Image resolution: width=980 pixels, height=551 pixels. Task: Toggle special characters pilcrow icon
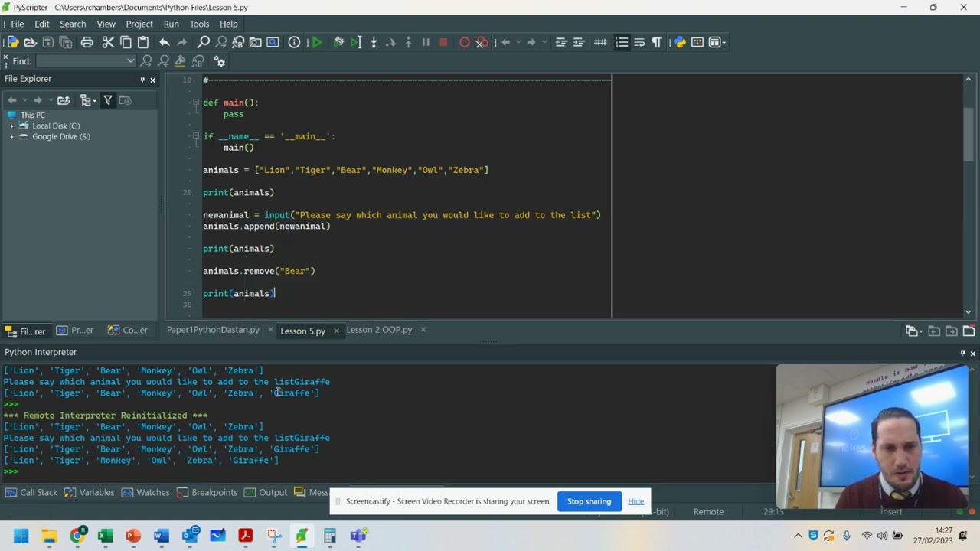coord(657,42)
